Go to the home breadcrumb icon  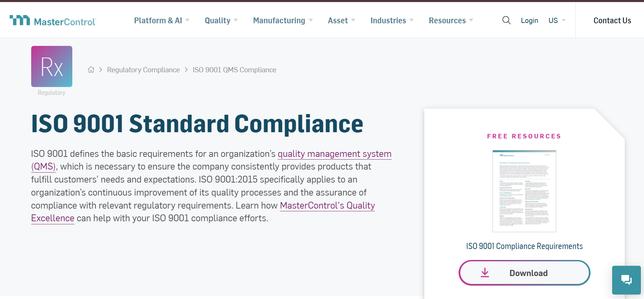(91, 70)
